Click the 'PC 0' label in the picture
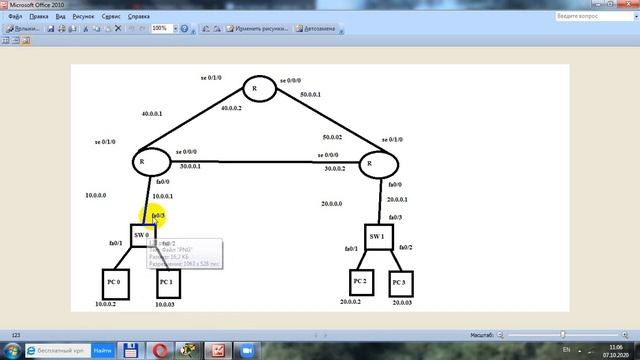This screenshot has width=640, height=360. pos(114,282)
